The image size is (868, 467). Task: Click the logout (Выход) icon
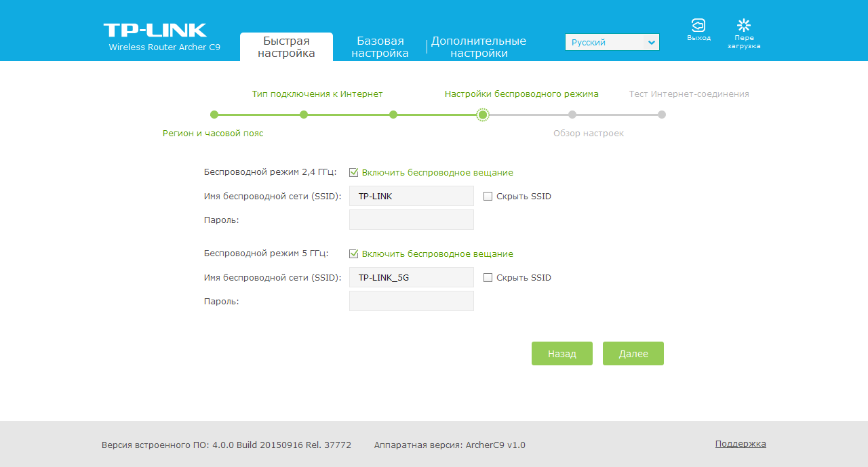(x=698, y=26)
